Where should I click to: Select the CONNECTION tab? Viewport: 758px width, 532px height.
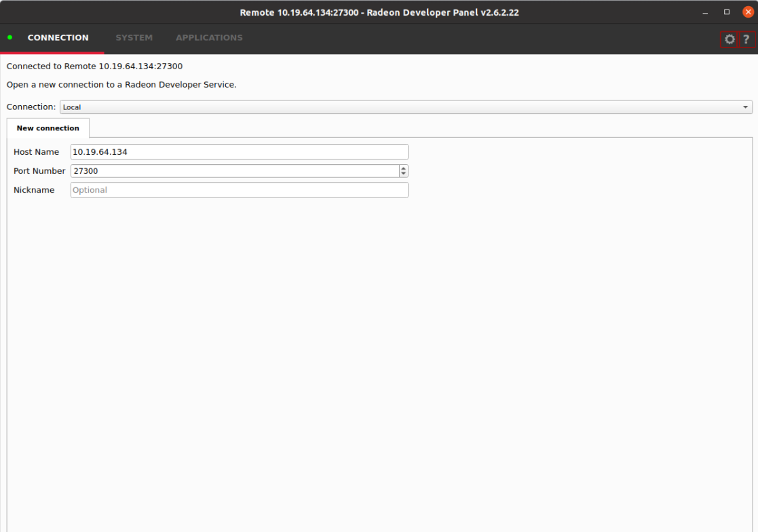click(x=58, y=37)
